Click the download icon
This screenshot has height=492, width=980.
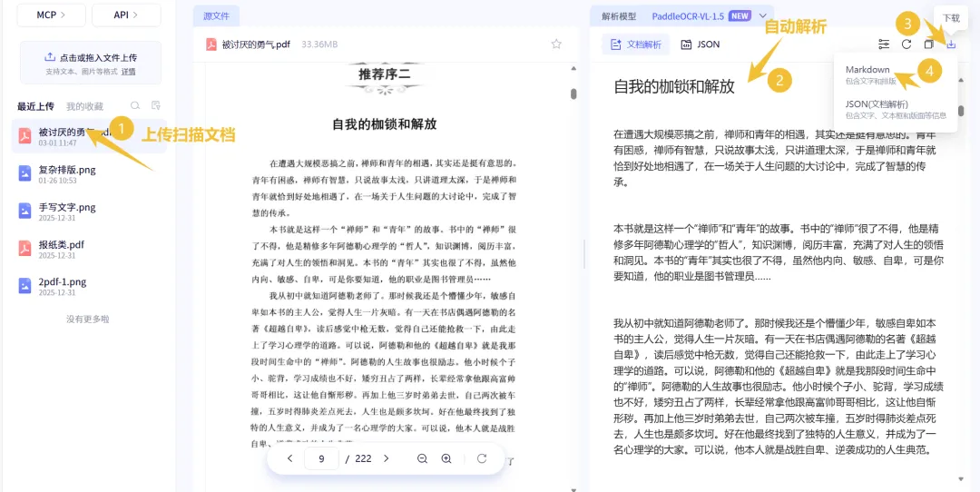tap(951, 44)
